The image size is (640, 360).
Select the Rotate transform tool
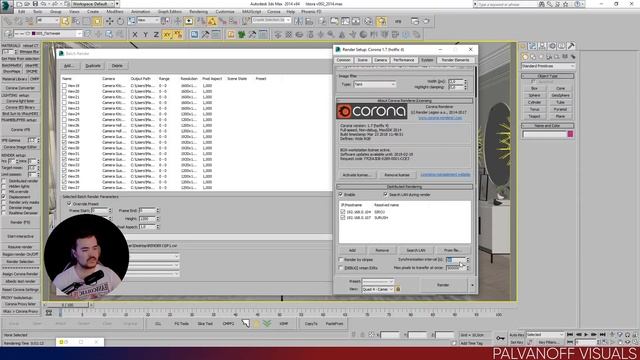tap(120, 21)
